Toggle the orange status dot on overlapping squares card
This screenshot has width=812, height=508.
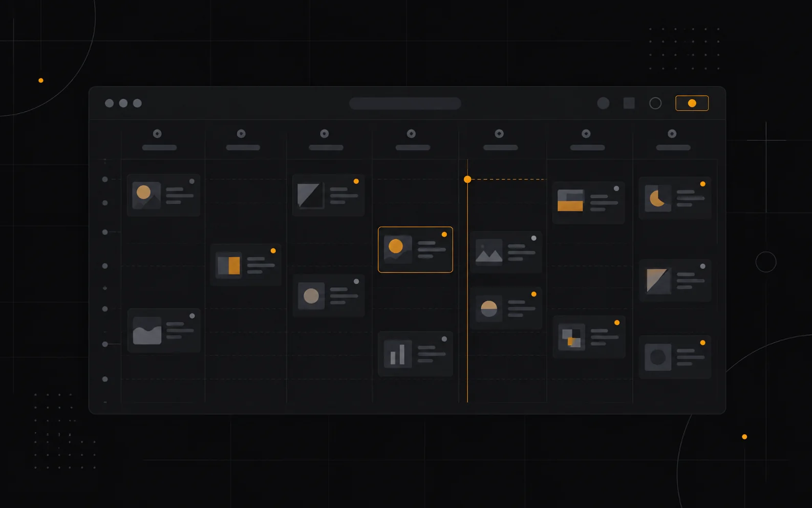click(x=617, y=323)
